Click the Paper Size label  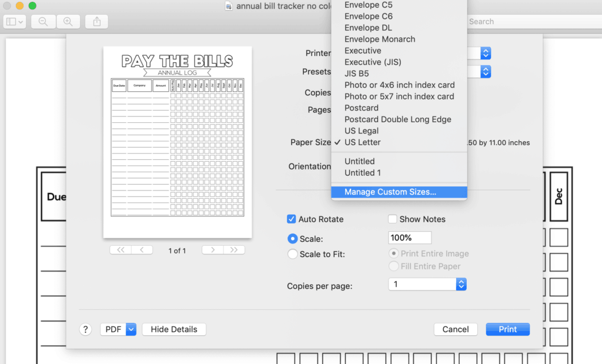(x=310, y=142)
